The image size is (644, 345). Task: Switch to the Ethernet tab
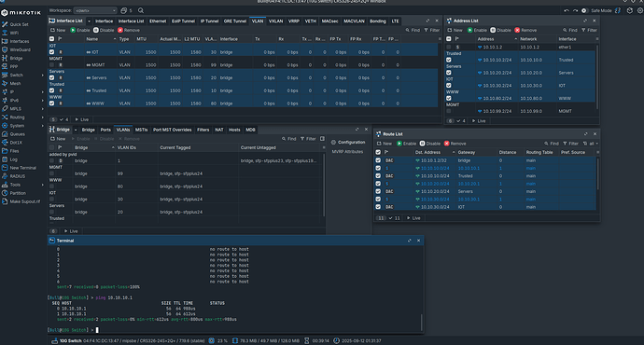(158, 21)
